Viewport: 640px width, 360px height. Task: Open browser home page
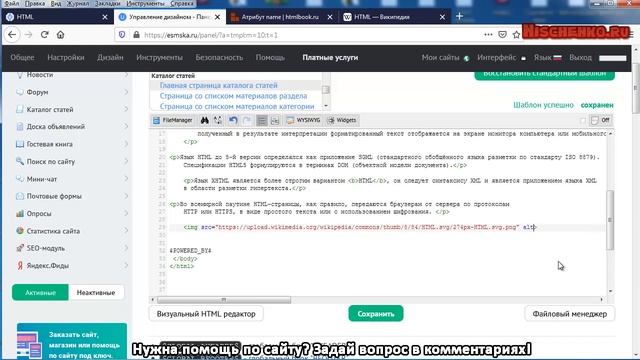[60, 35]
